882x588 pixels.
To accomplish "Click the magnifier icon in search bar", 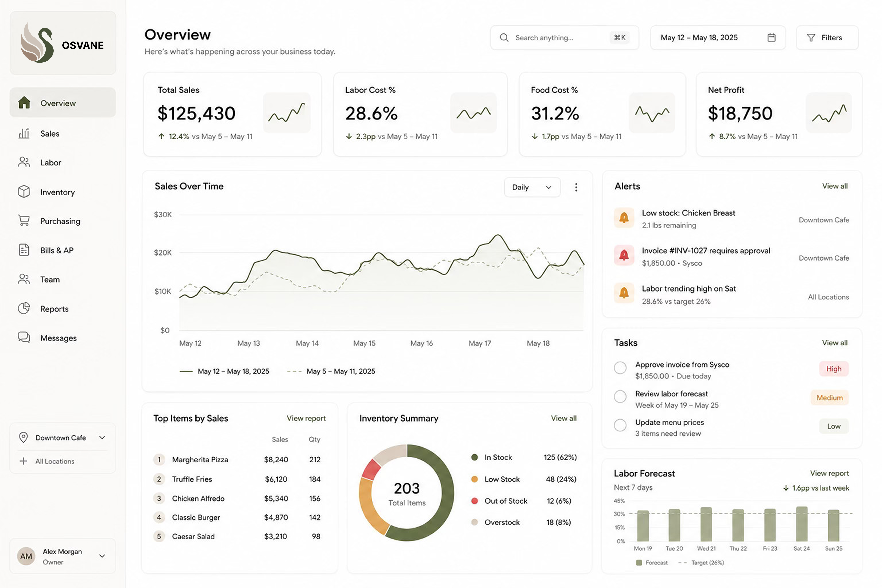I will [x=504, y=38].
